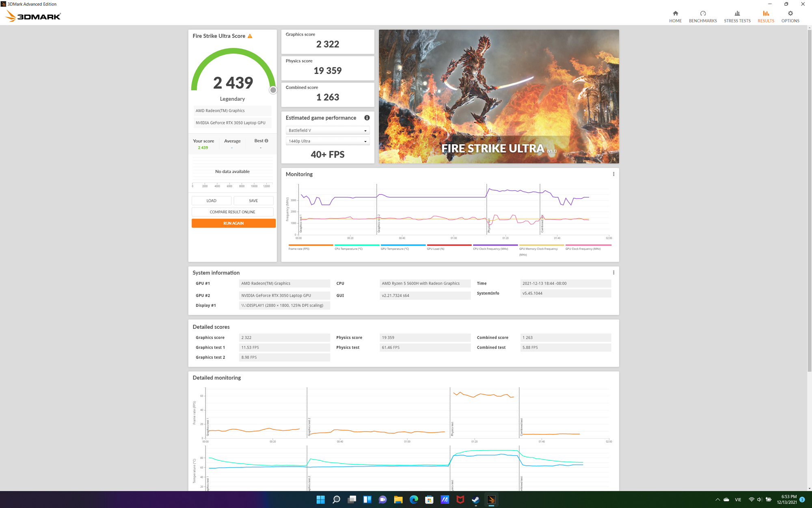Viewport: 812px width, 508px height.
Task: Open the notification center badge
Action: click(802, 499)
